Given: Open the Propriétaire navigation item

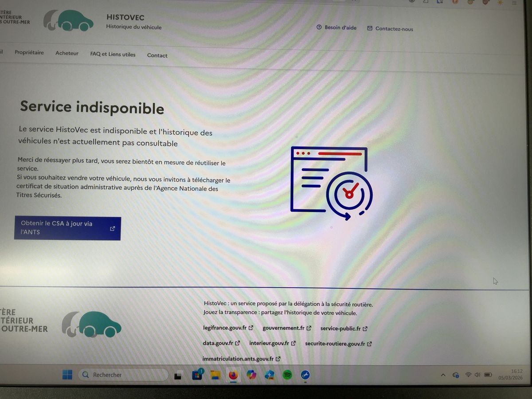Looking at the screenshot, I should point(29,52).
